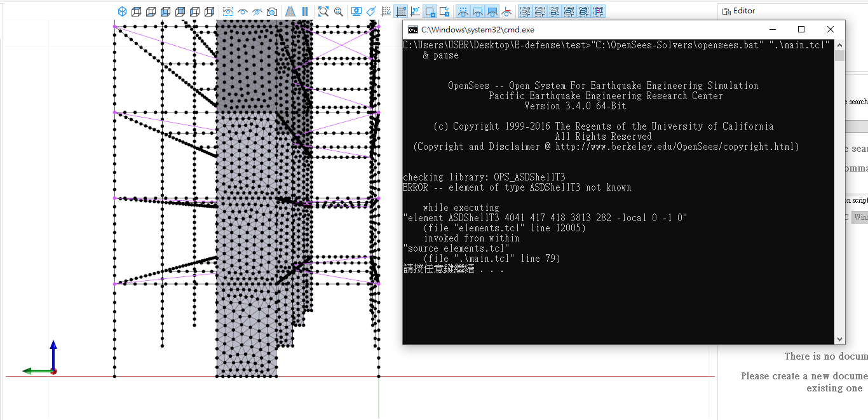
Task: Switch to parallel projection icon
Action: click(305, 11)
